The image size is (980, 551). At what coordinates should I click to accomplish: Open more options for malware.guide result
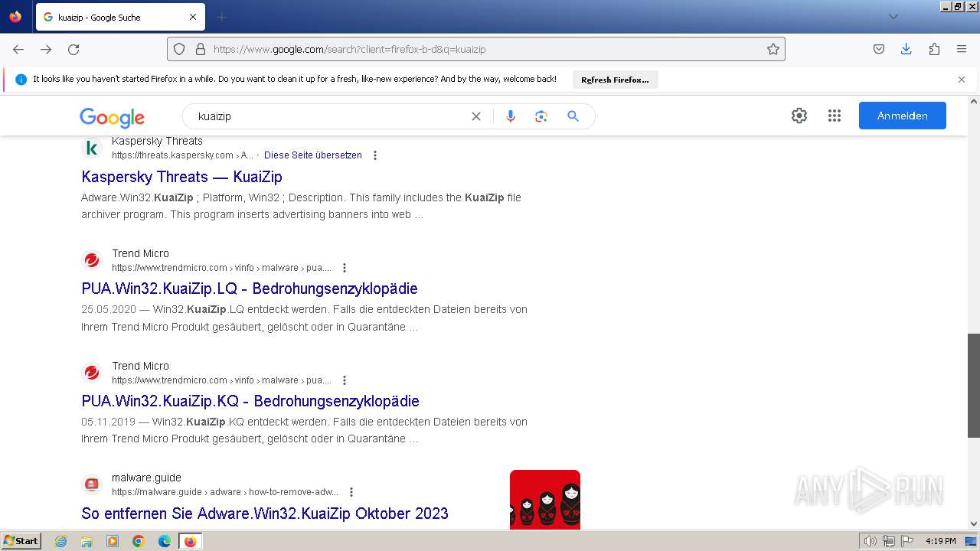point(351,492)
